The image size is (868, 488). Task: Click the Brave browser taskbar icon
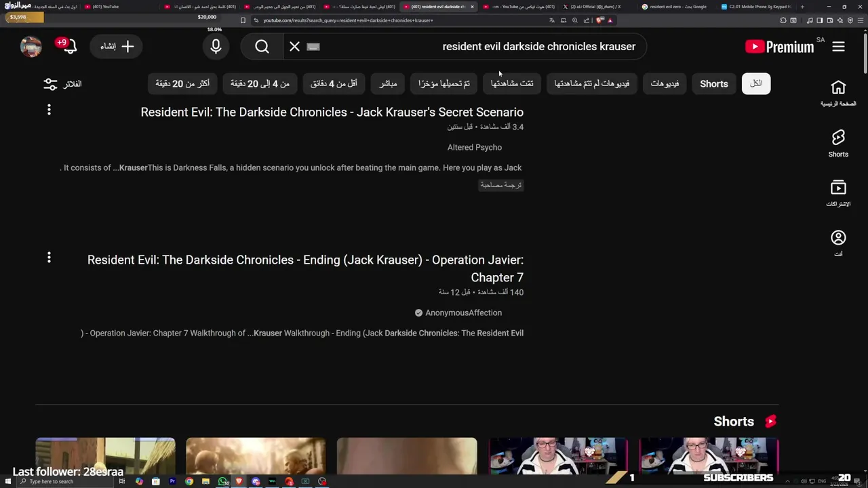pyautogui.click(x=239, y=481)
